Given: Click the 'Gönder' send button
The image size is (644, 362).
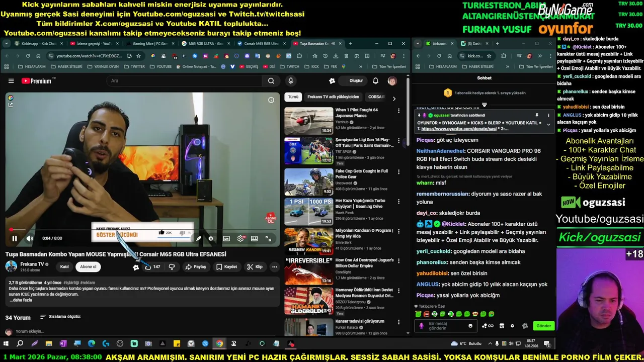Looking at the screenshot, I should (x=544, y=326).
